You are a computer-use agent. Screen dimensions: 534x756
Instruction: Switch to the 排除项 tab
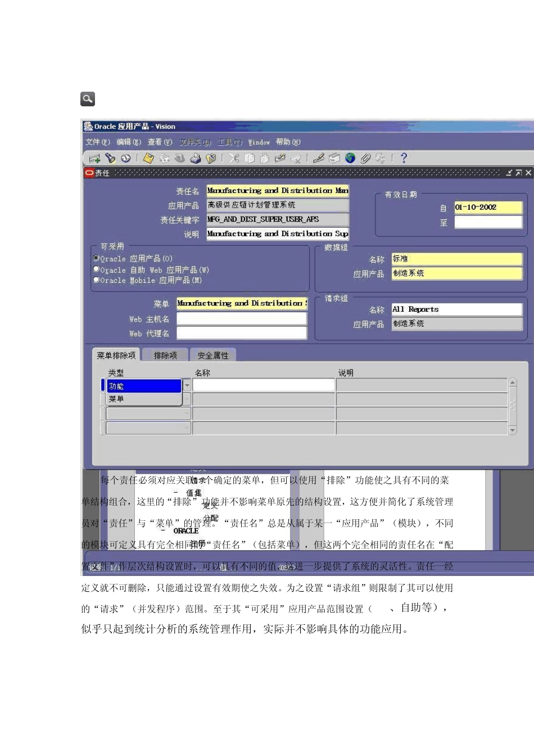coord(165,355)
